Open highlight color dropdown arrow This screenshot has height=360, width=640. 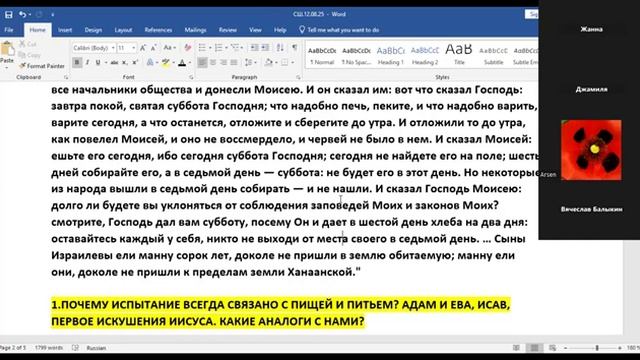(x=173, y=62)
